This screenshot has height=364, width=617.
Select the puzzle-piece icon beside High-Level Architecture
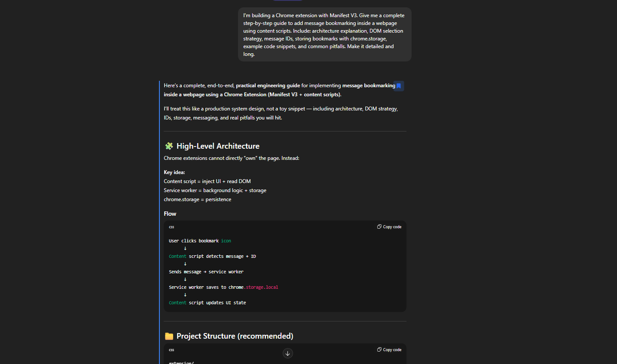pos(169,146)
